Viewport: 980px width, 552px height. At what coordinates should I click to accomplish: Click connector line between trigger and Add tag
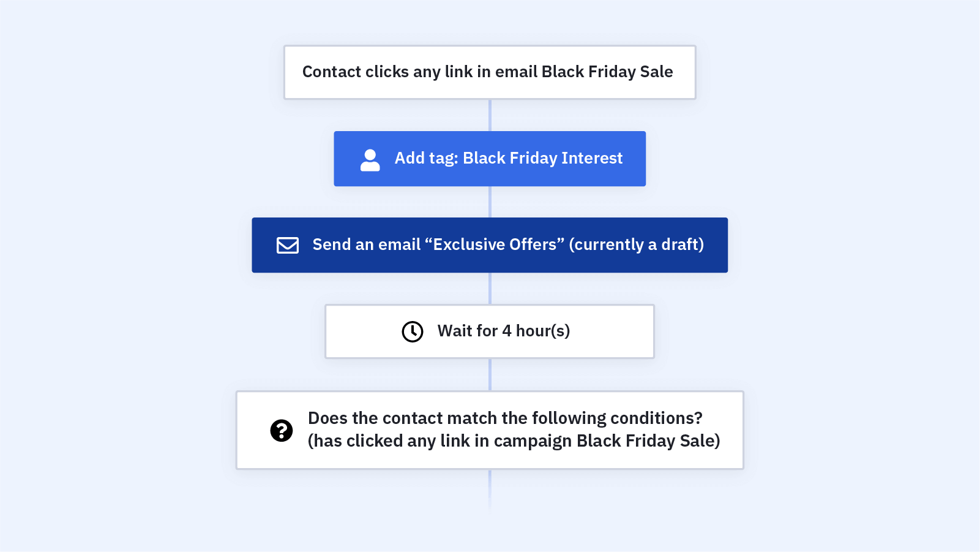point(490,115)
